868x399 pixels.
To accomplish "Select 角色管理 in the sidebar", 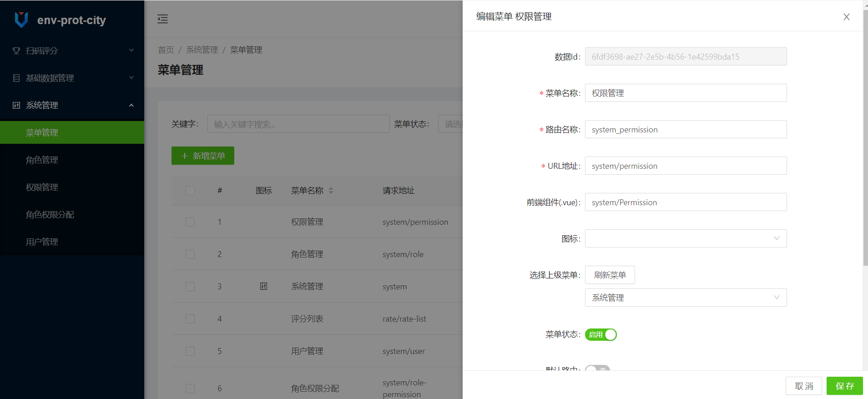I will click(72, 160).
